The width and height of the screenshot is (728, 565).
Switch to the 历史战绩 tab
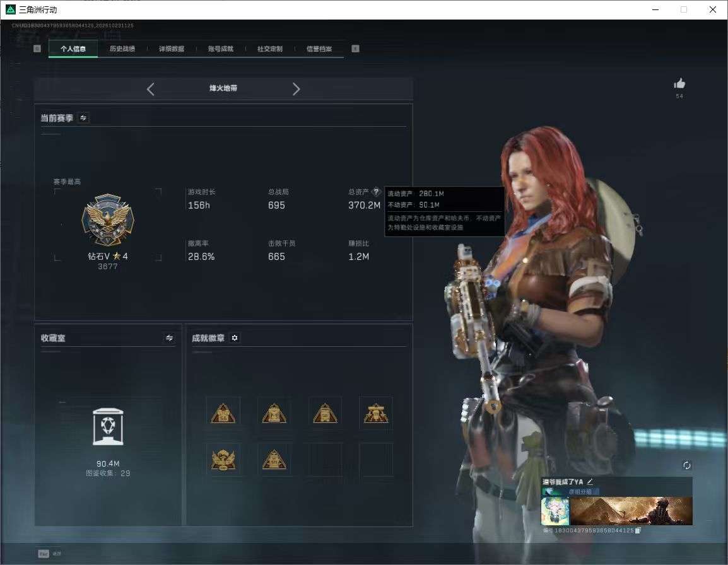click(122, 49)
